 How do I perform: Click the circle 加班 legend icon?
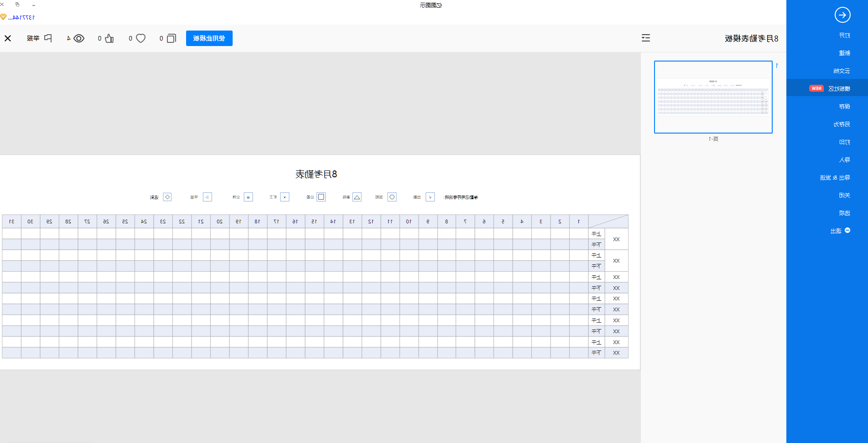pyautogui.click(x=392, y=197)
